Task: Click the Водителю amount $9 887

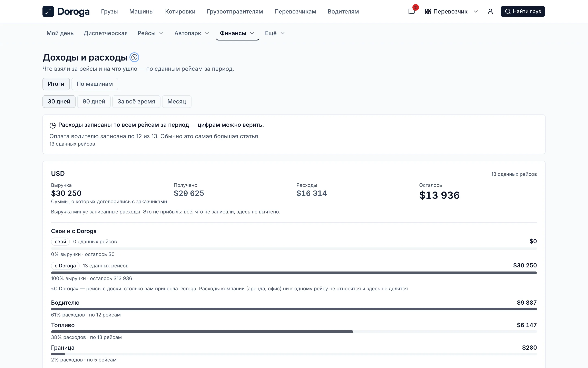Action: (527, 303)
